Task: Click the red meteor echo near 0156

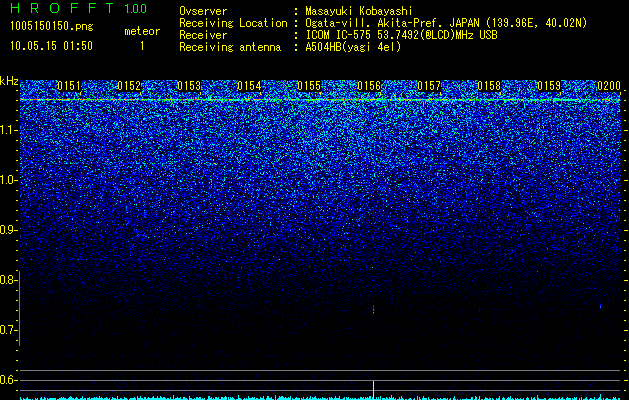Action: [x=373, y=310]
